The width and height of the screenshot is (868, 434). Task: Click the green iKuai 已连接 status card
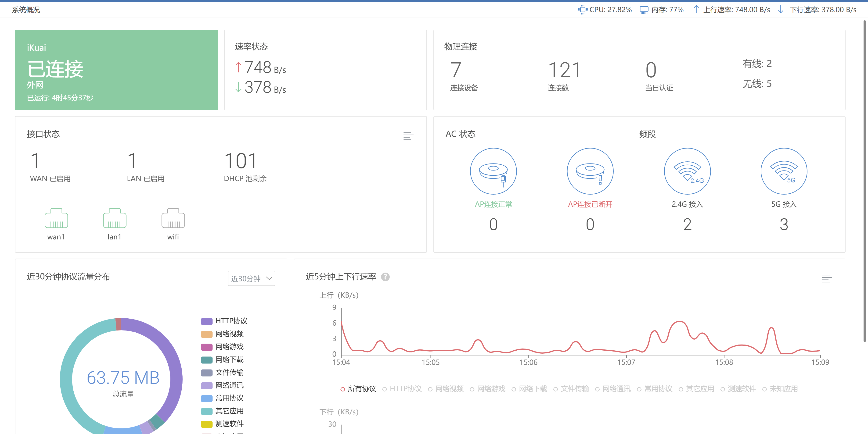pyautogui.click(x=116, y=70)
